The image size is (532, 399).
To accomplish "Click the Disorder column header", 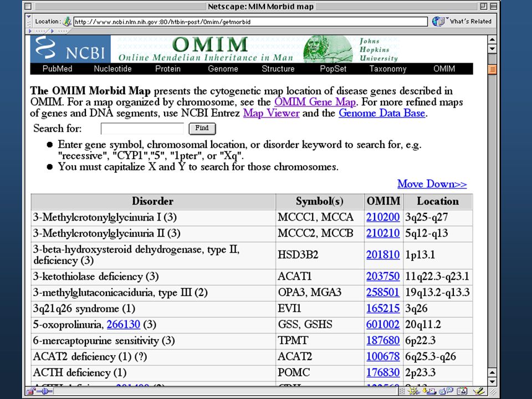I will [153, 202].
